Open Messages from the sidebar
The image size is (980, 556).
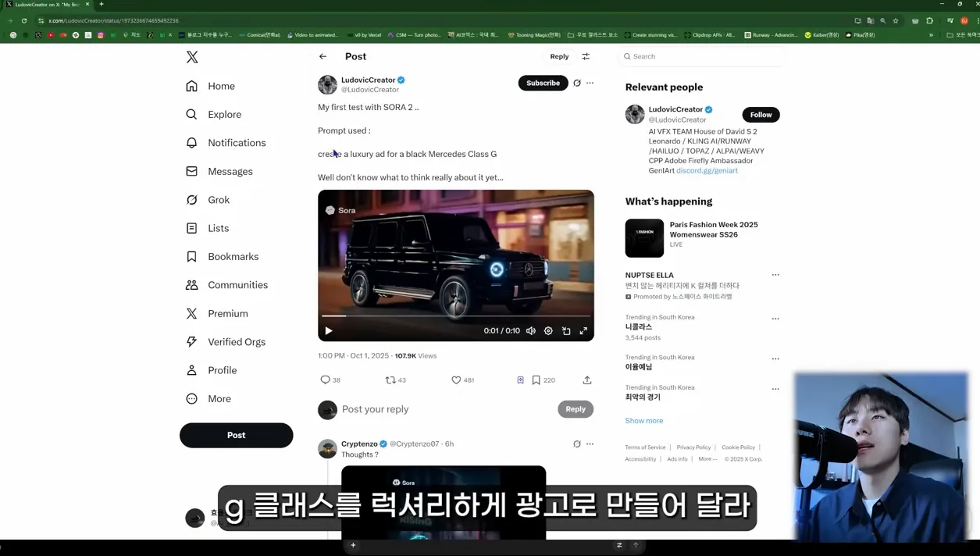coord(219,171)
